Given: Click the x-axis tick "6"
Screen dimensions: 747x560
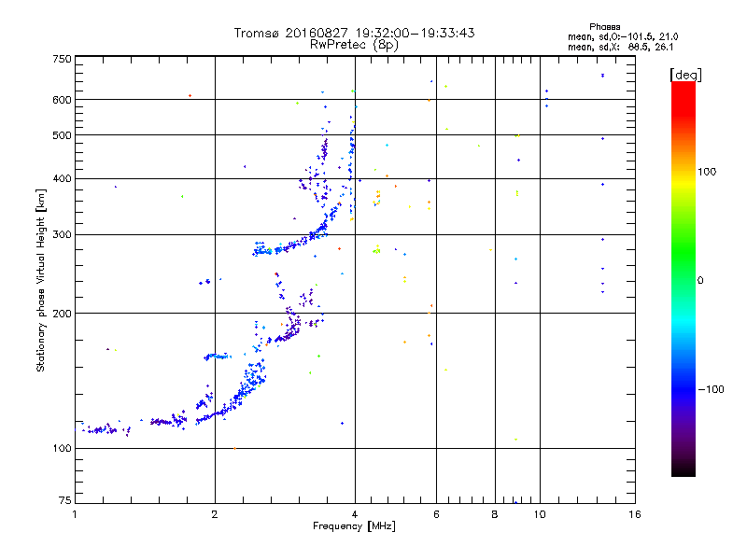Looking at the screenshot, I should pyautogui.click(x=436, y=514).
